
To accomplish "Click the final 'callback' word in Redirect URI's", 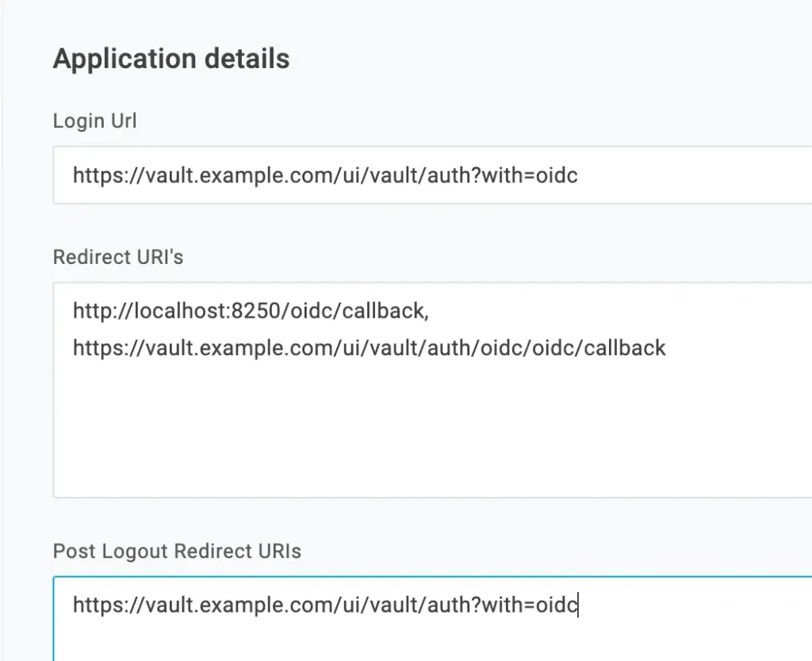I will (x=625, y=348).
